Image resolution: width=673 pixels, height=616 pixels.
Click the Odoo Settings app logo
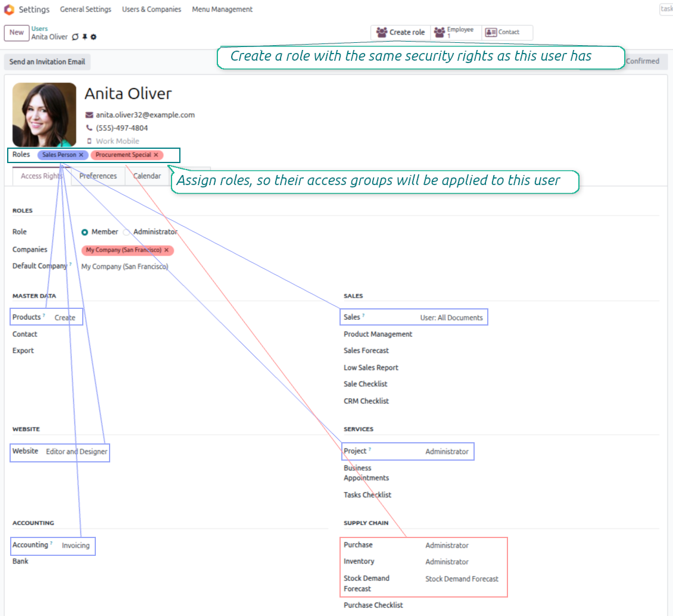pos(9,10)
